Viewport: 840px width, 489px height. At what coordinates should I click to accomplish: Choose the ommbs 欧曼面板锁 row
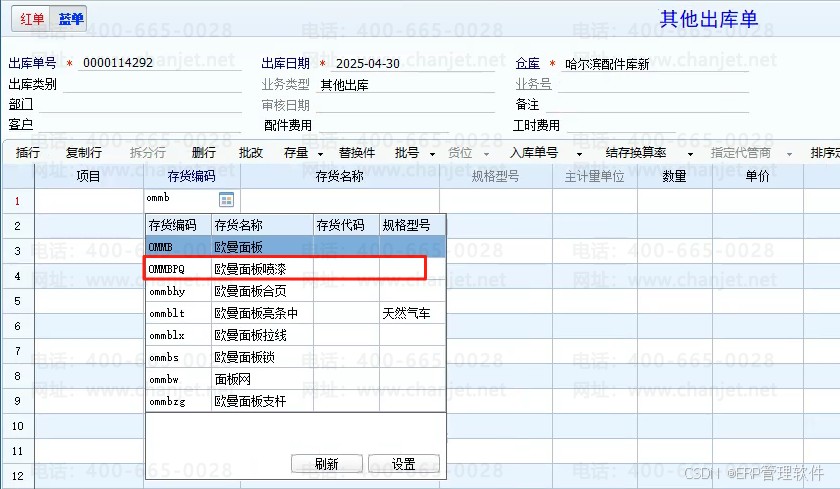(296, 357)
